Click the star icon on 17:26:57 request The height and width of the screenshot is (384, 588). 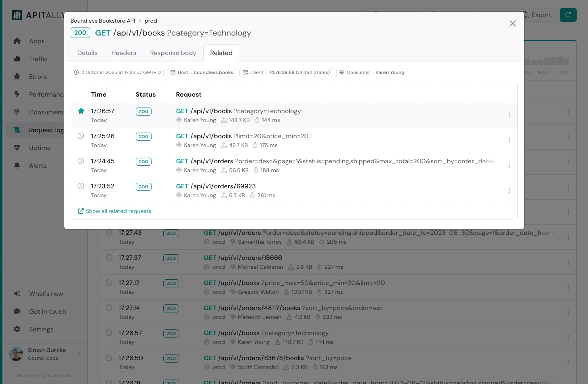pyautogui.click(x=81, y=111)
